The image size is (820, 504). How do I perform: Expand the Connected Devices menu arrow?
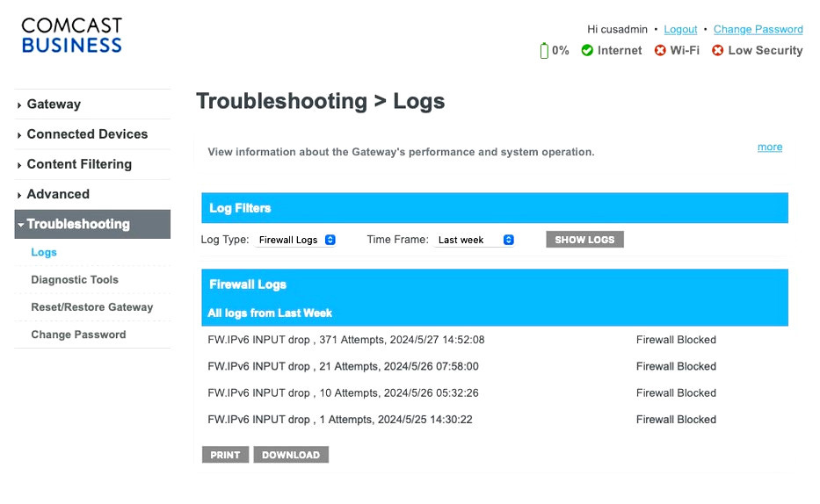pos(19,135)
